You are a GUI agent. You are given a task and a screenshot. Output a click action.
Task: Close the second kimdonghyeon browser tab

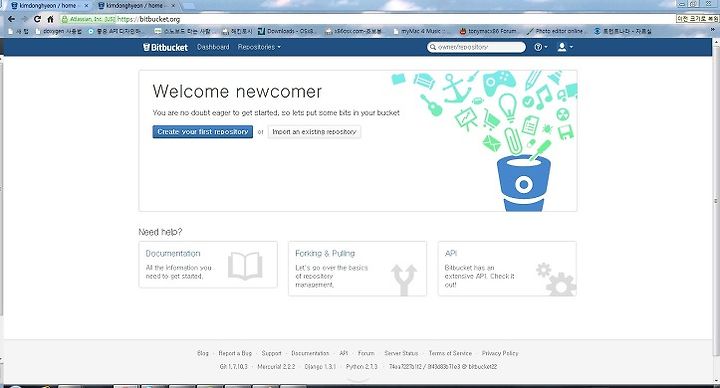pyautogui.click(x=173, y=6)
